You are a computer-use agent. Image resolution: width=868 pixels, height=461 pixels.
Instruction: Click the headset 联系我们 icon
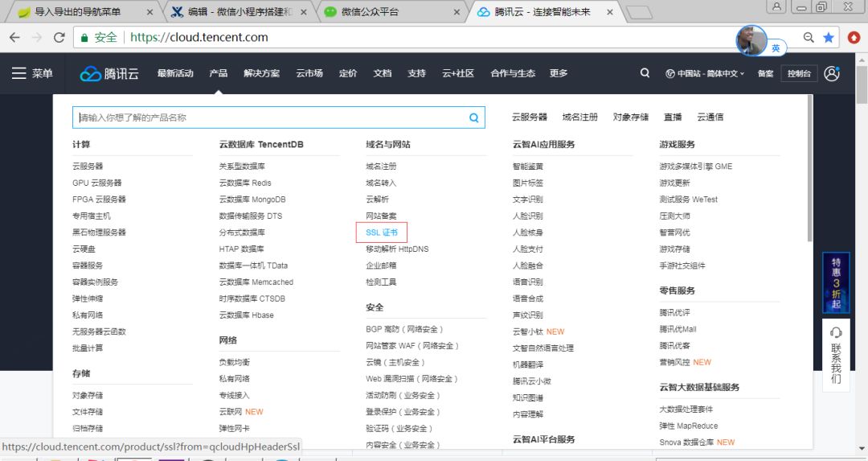click(x=836, y=332)
